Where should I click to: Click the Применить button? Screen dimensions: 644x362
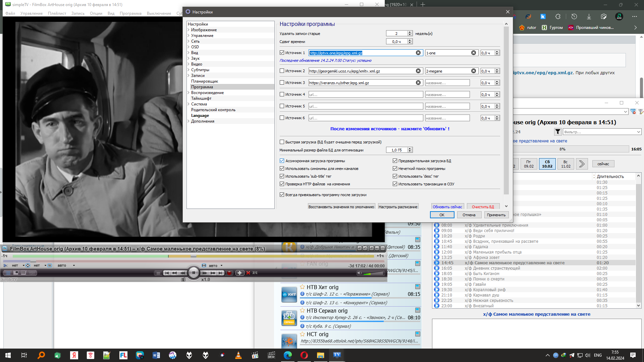(x=496, y=215)
